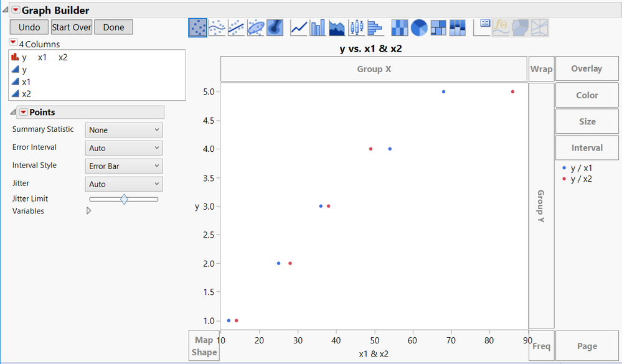Open the Summary Statistic dropdown

124,130
